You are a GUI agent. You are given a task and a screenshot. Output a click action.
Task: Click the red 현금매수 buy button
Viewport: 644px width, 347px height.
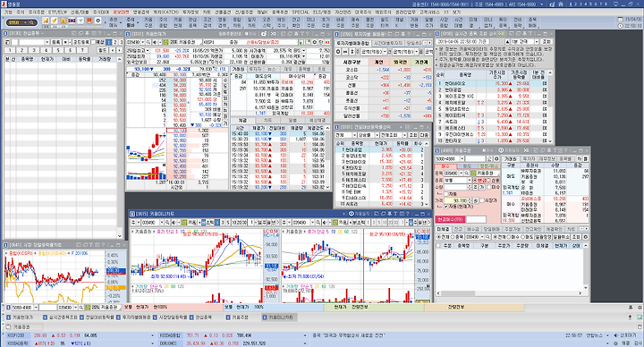tap(449, 219)
